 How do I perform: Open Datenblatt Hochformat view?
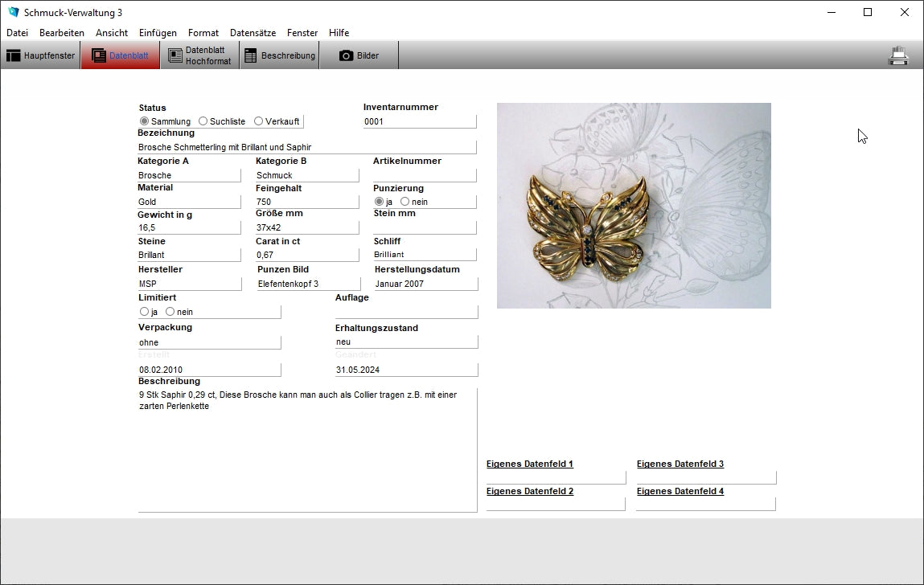(x=199, y=55)
